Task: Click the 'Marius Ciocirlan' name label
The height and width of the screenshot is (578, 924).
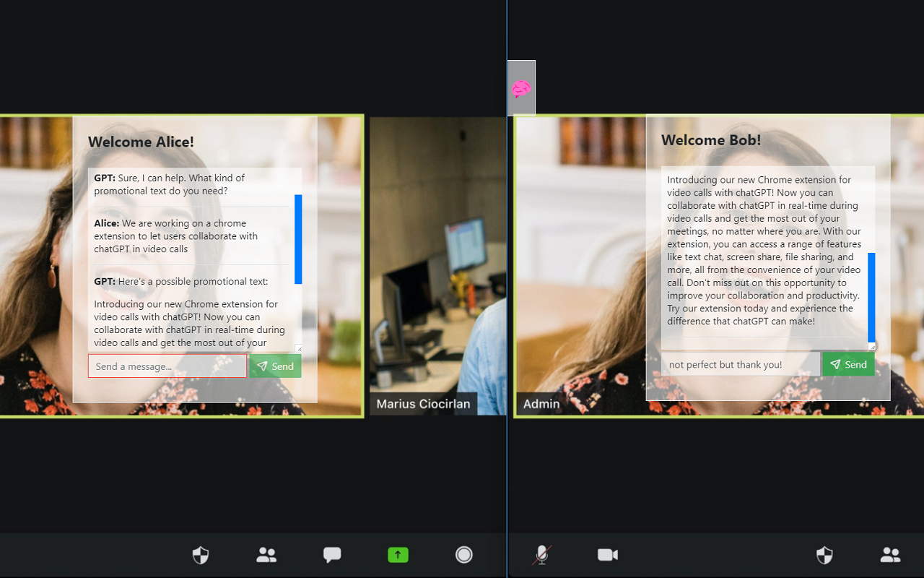Action: [x=423, y=404]
